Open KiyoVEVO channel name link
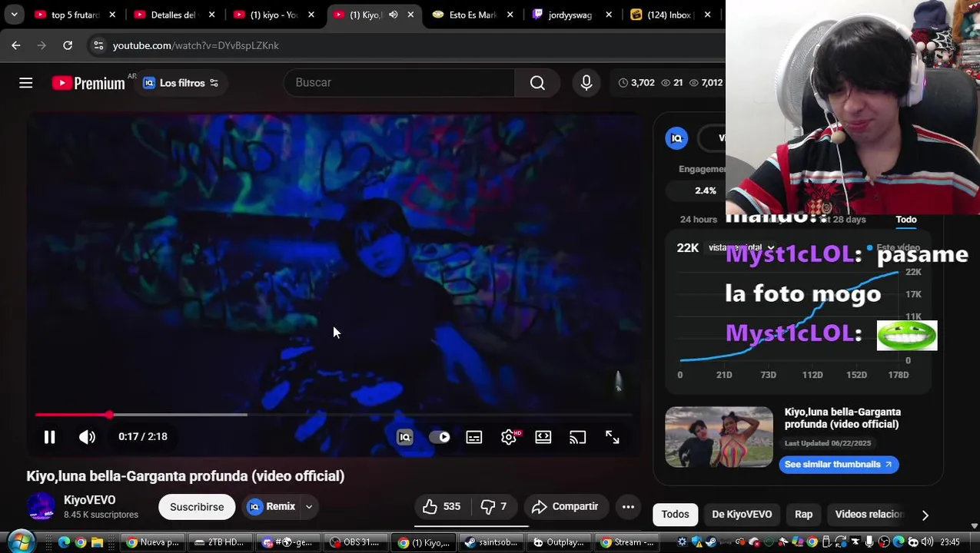The height and width of the screenshot is (553, 980). (x=90, y=500)
